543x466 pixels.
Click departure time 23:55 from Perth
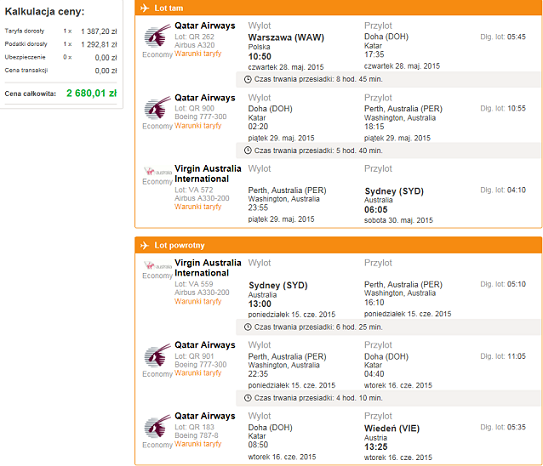258,208
